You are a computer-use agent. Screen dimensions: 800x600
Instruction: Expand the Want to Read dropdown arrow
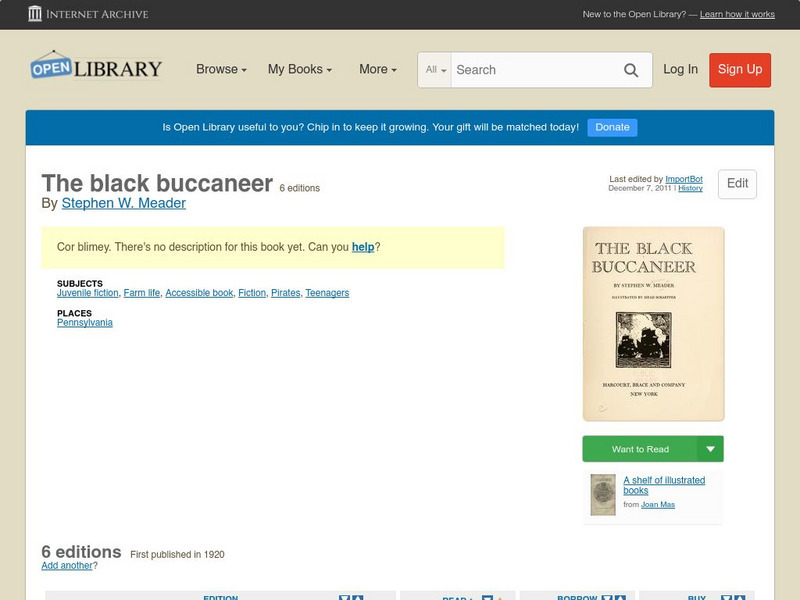tap(711, 448)
